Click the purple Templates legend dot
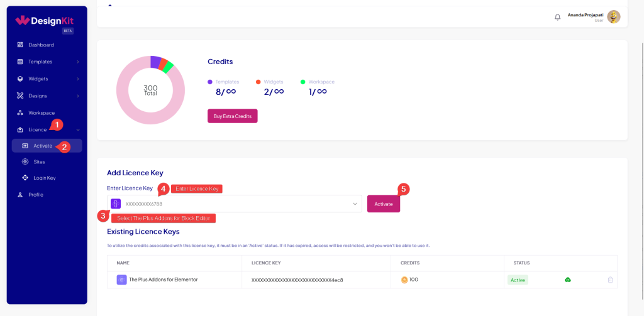The height and width of the screenshot is (316, 644). tap(210, 82)
